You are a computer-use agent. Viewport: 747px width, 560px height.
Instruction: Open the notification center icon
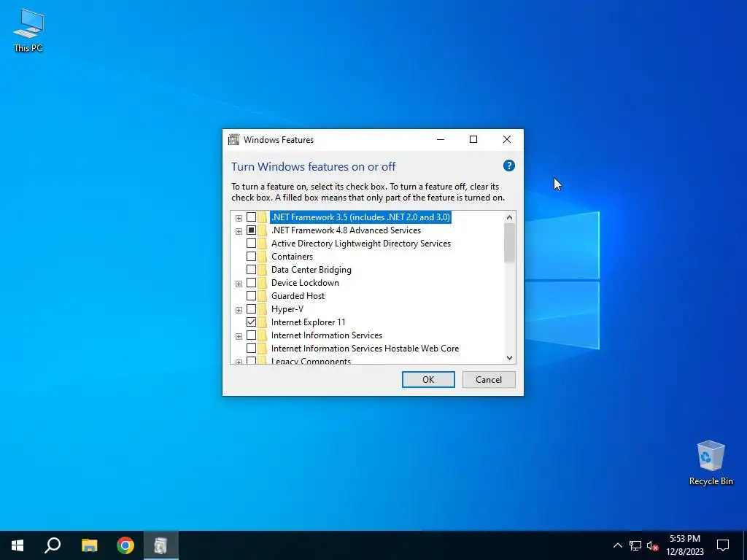tap(723, 545)
